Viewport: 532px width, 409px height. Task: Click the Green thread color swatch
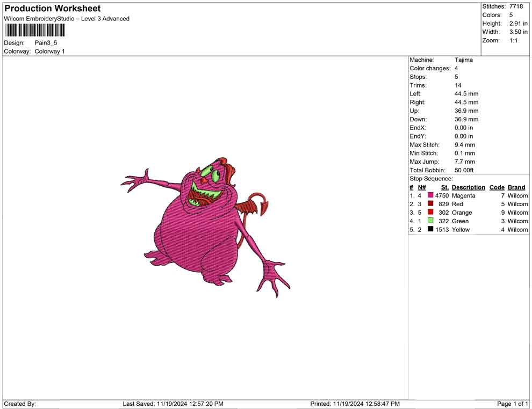[430, 221]
